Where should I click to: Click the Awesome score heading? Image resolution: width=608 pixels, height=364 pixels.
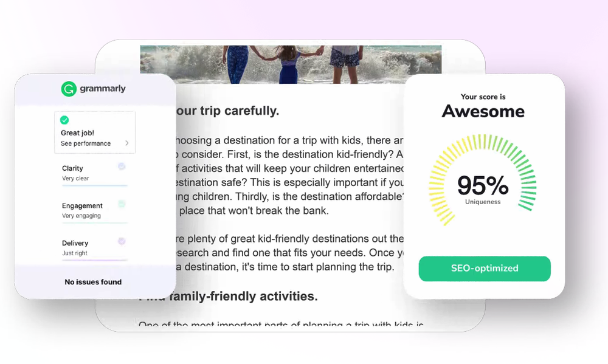(x=483, y=111)
